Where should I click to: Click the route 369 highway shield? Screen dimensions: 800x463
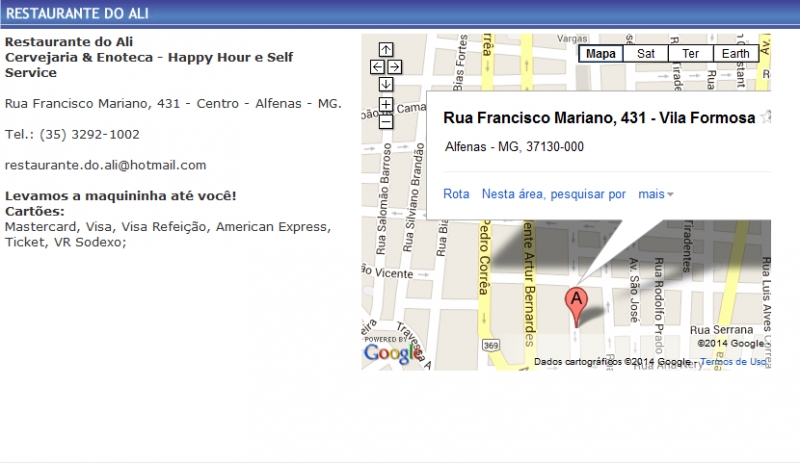click(x=491, y=345)
